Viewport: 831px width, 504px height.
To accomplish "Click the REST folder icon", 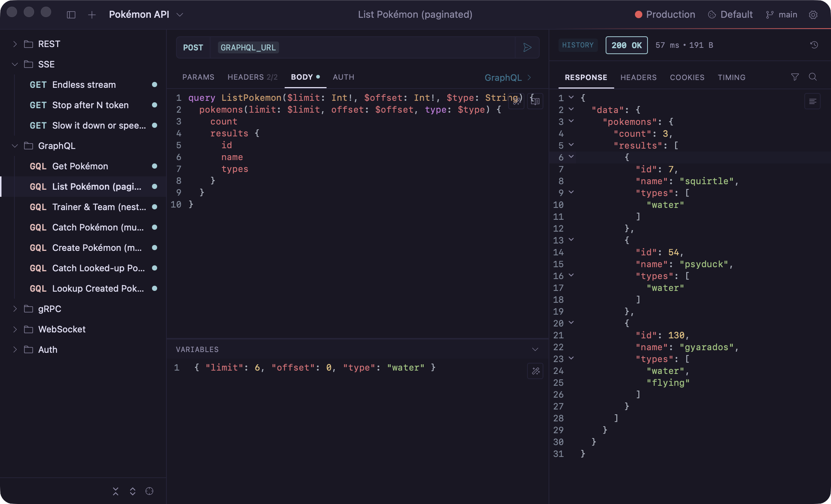I will tap(29, 44).
